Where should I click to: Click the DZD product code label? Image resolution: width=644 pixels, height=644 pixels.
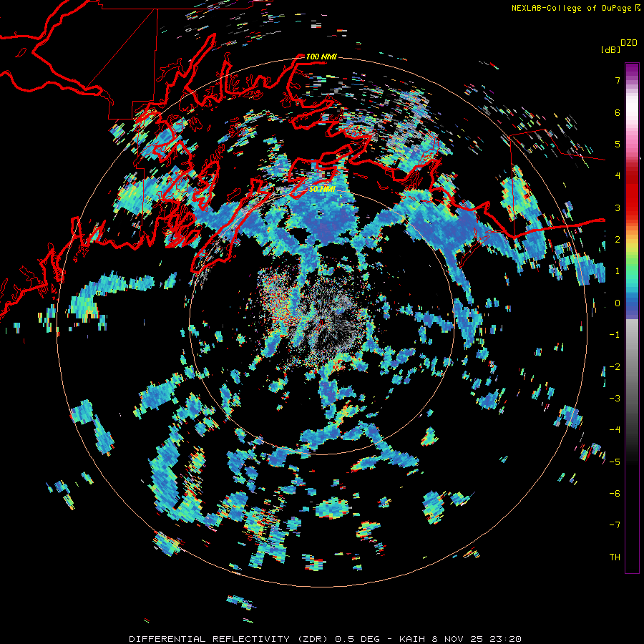629,43
